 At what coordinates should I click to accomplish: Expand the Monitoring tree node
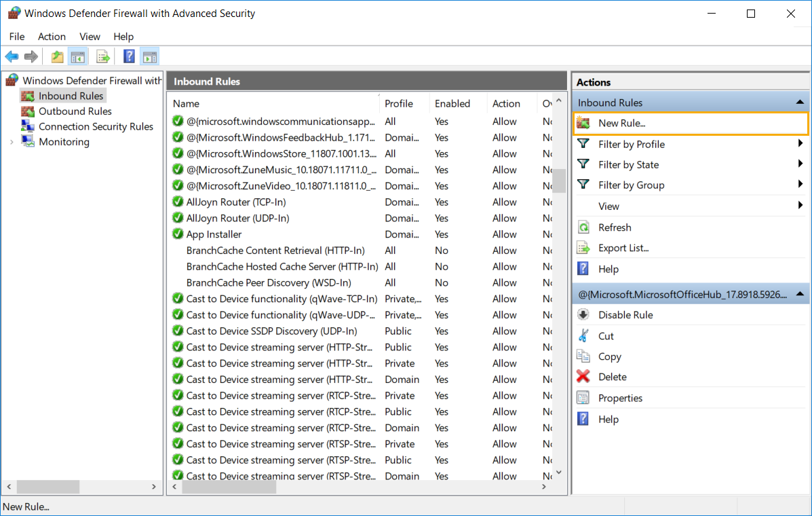[12, 142]
